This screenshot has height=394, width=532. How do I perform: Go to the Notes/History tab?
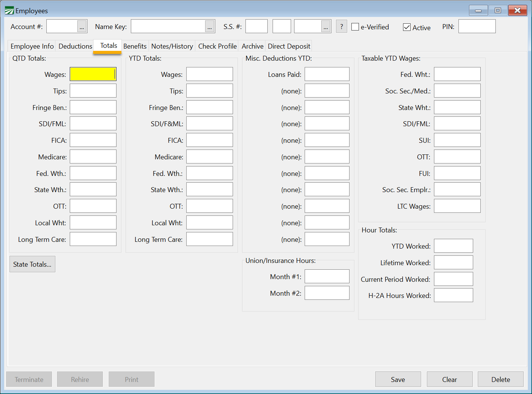[x=172, y=46]
